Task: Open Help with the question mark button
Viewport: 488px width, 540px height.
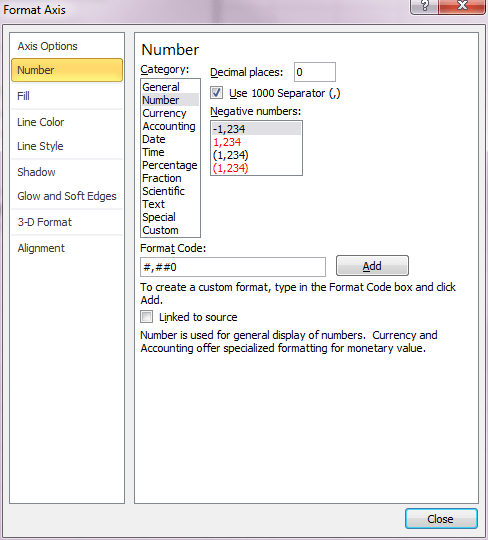Action: click(424, 7)
